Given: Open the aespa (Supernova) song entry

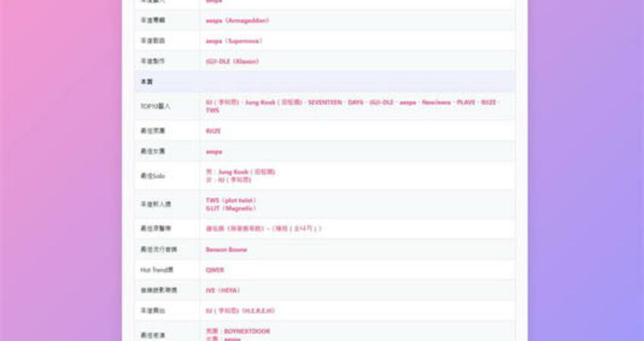Looking at the screenshot, I should (x=234, y=41).
